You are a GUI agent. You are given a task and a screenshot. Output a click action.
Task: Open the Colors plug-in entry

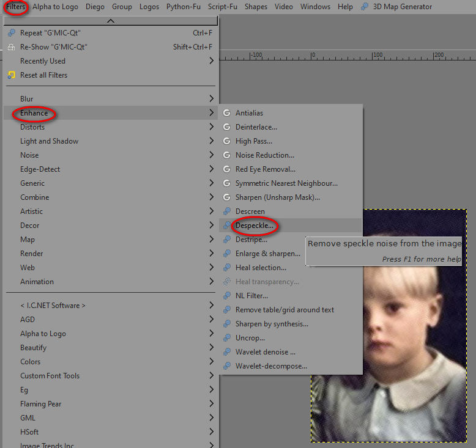(x=111, y=362)
